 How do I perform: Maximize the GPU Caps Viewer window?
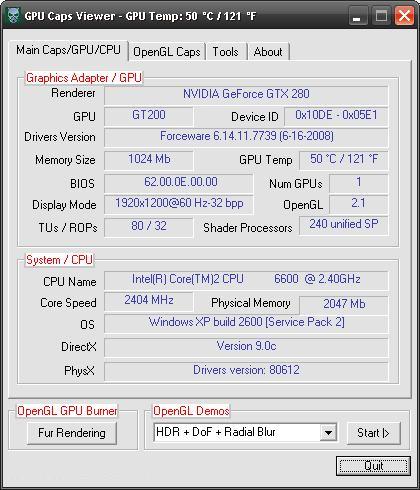tap(381, 16)
